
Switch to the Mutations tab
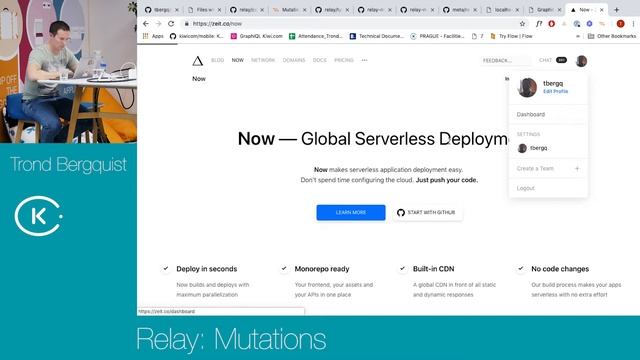point(289,9)
